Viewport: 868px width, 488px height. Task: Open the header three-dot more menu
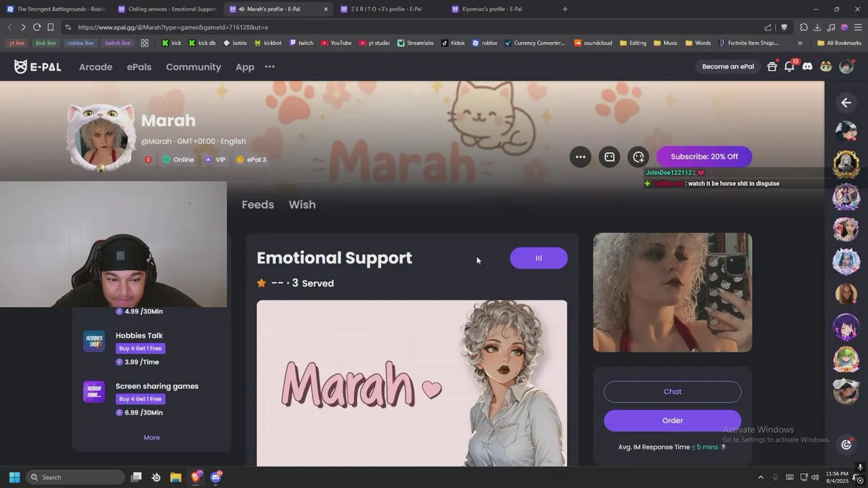(x=270, y=66)
